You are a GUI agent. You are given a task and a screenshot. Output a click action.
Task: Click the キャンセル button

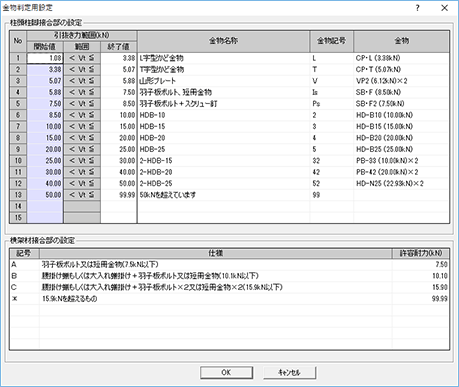(289, 372)
